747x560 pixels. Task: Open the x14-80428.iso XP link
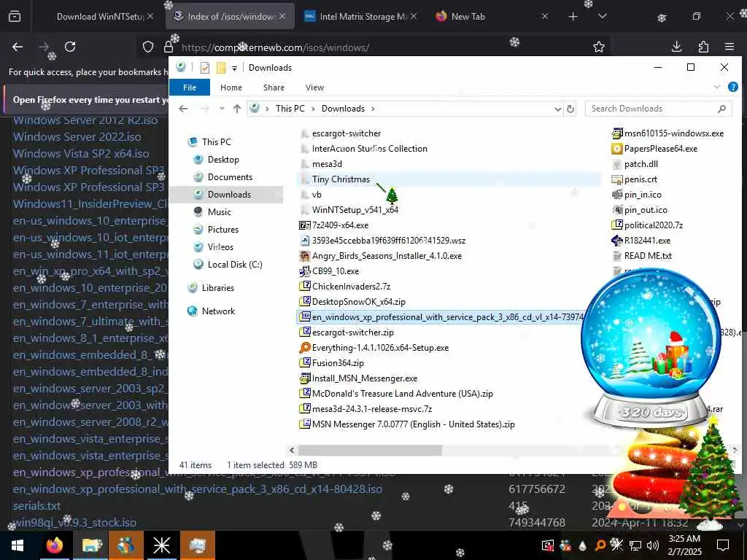(x=197, y=489)
